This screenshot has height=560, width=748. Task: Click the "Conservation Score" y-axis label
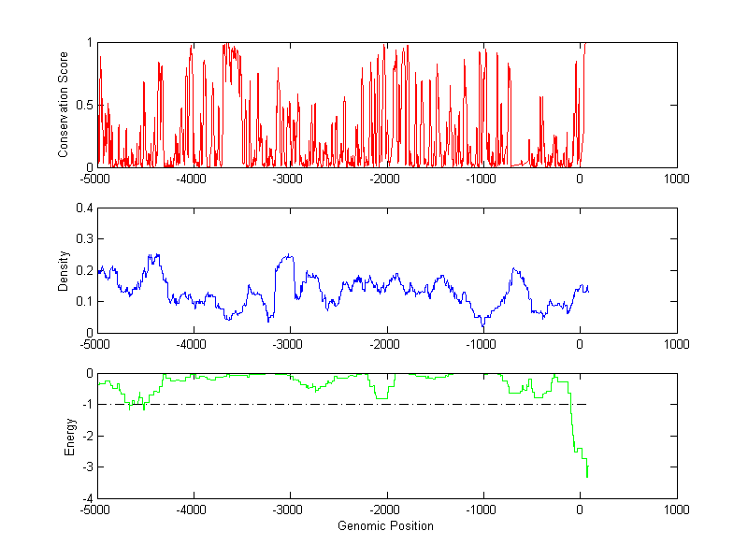coord(63,105)
